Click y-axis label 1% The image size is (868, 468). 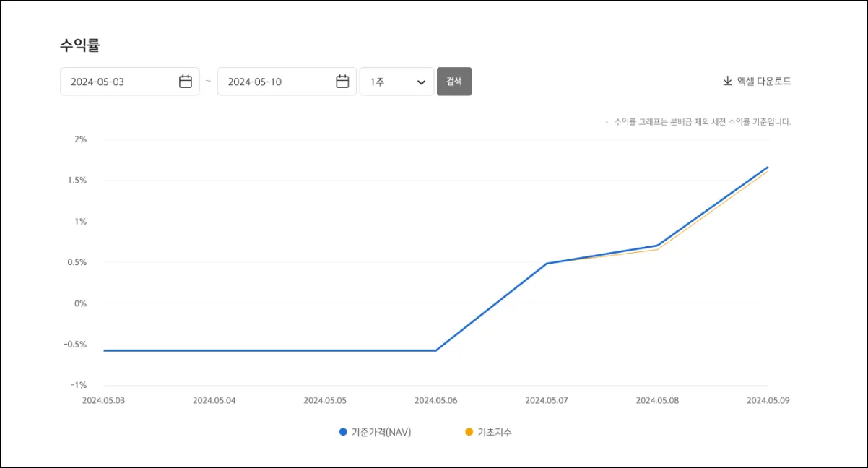point(80,222)
